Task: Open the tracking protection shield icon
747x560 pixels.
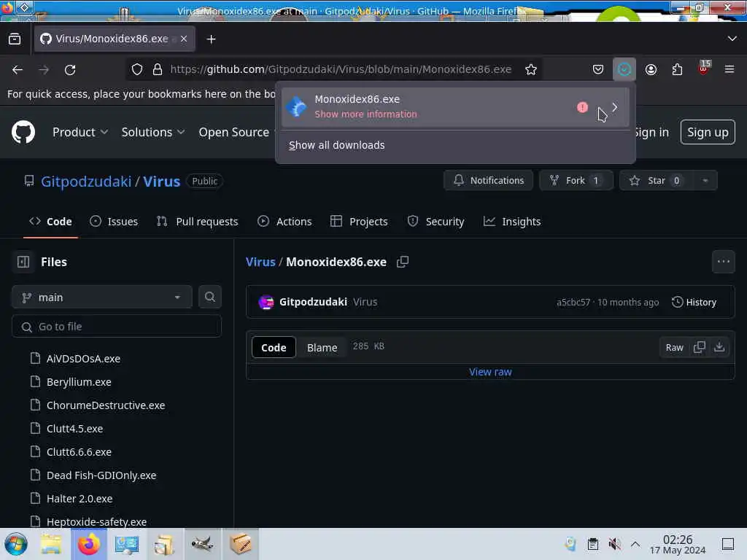Action: [137, 69]
